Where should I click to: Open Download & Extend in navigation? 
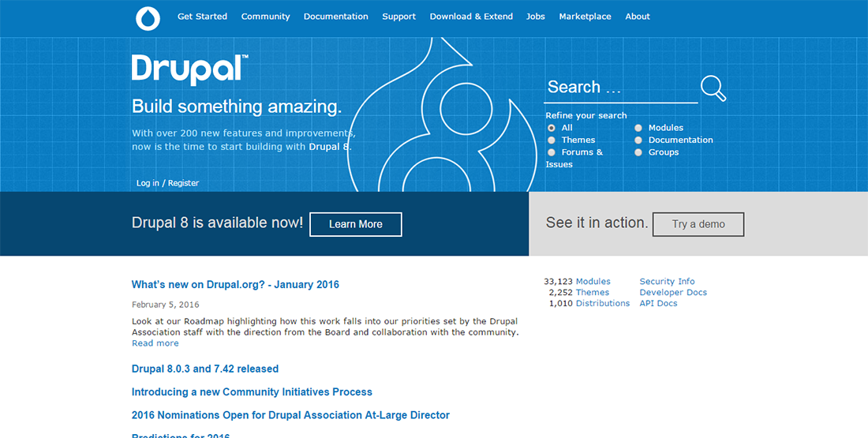pos(471,17)
